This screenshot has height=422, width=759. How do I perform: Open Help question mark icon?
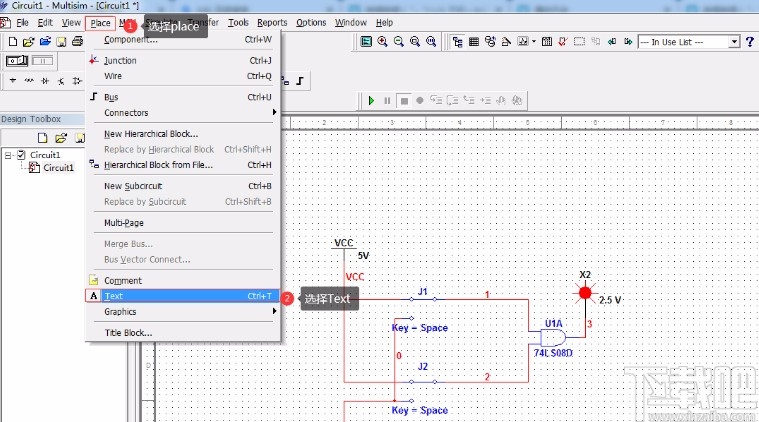point(750,42)
